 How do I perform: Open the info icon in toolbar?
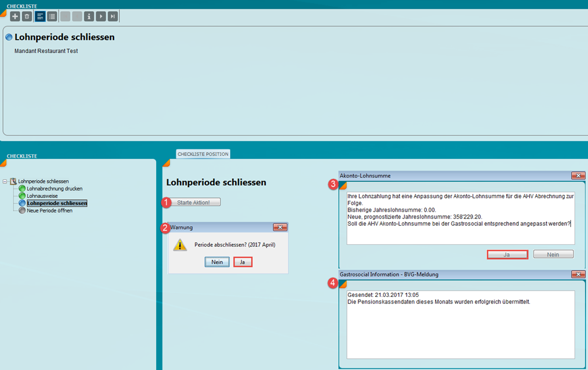coord(89,16)
